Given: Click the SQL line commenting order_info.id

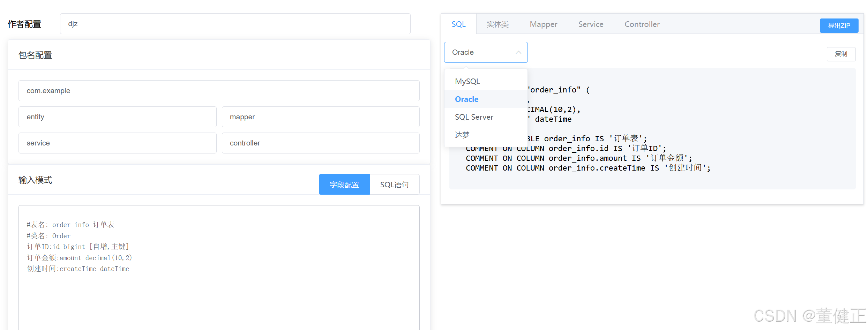Looking at the screenshot, I should 566,148.
